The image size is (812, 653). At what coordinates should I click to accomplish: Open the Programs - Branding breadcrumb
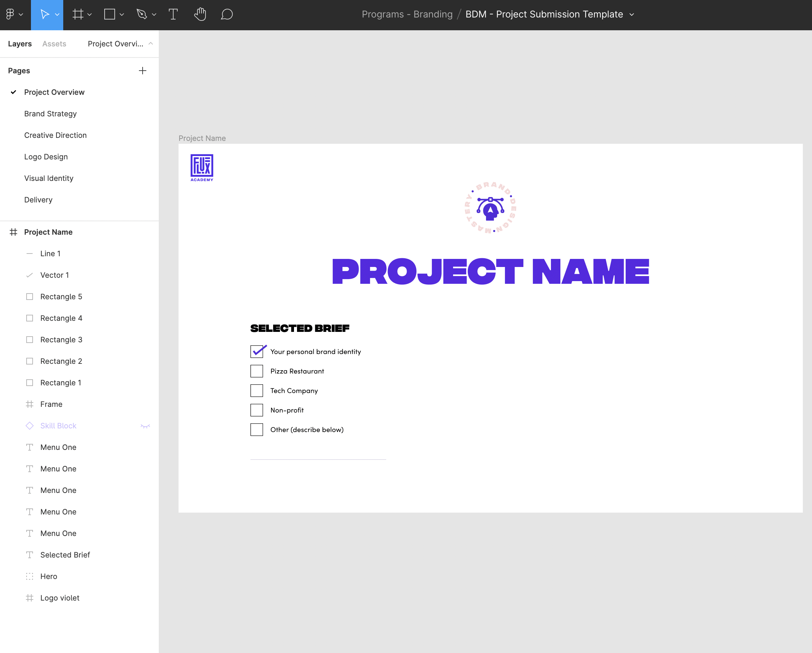(x=407, y=14)
